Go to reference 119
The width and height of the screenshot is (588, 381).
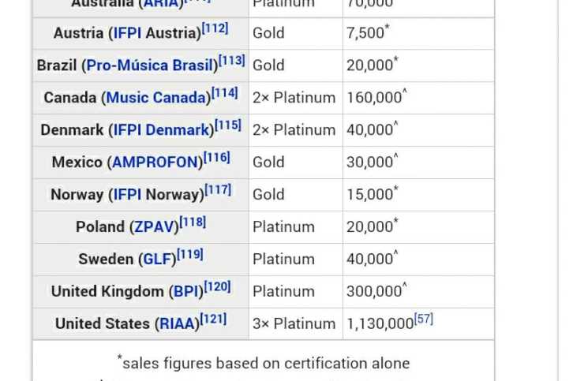pos(190,255)
